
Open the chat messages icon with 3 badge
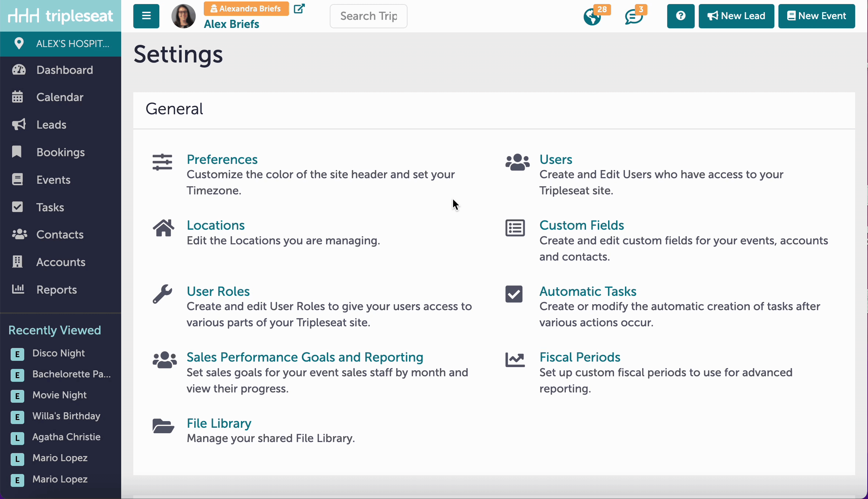[x=634, y=17]
